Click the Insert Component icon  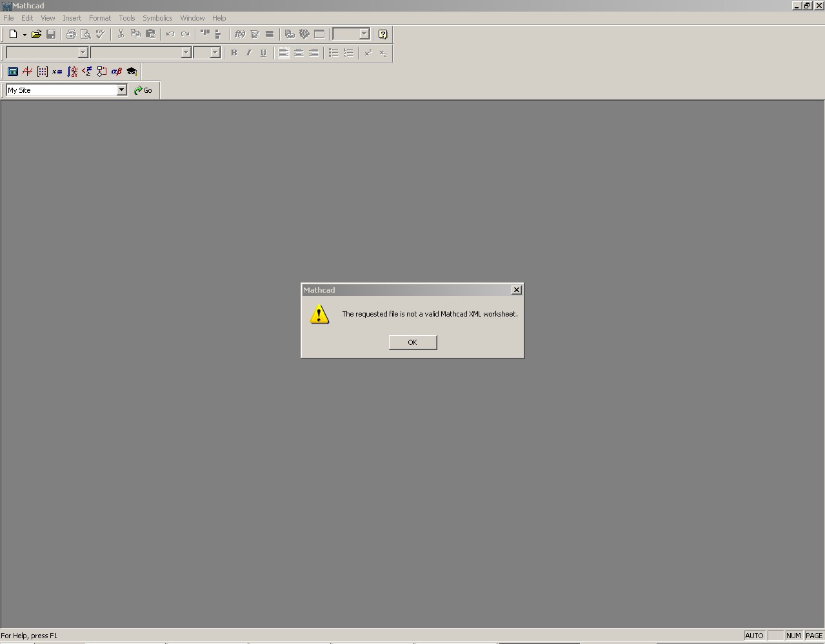(304, 34)
